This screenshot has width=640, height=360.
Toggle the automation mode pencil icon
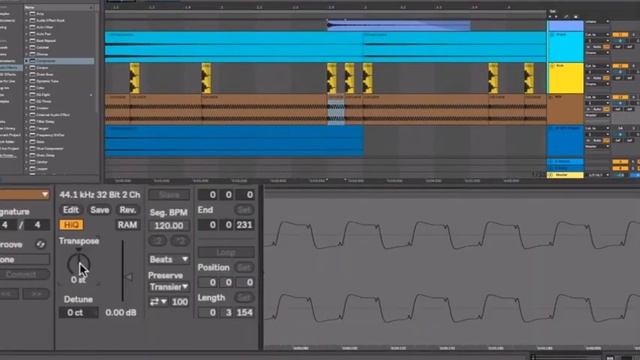[566, 17]
